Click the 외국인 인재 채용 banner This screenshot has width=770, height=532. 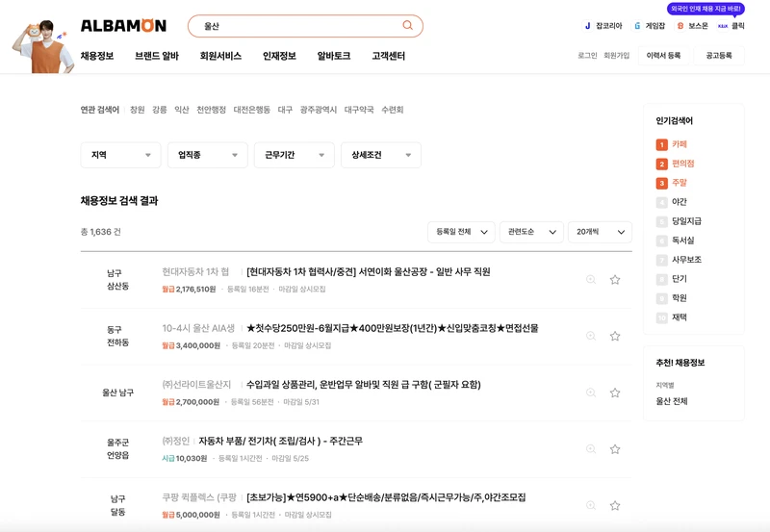(x=706, y=9)
